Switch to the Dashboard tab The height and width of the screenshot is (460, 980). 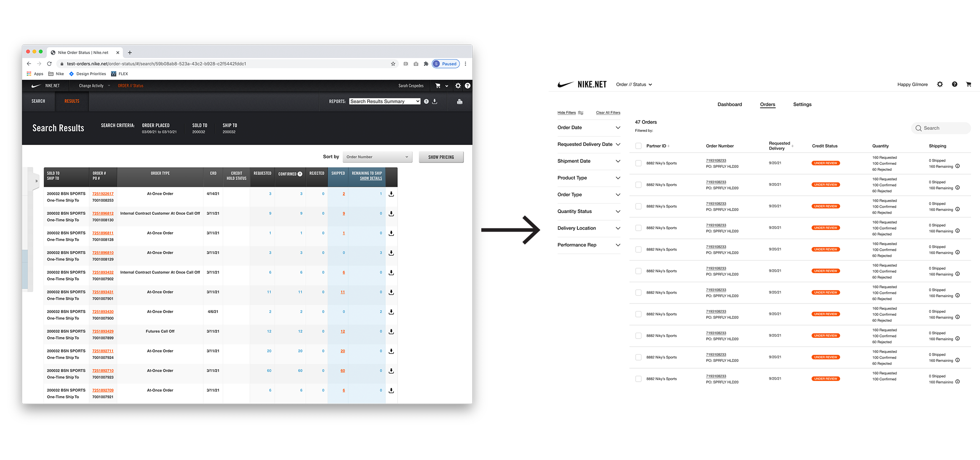pyautogui.click(x=730, y=104)
